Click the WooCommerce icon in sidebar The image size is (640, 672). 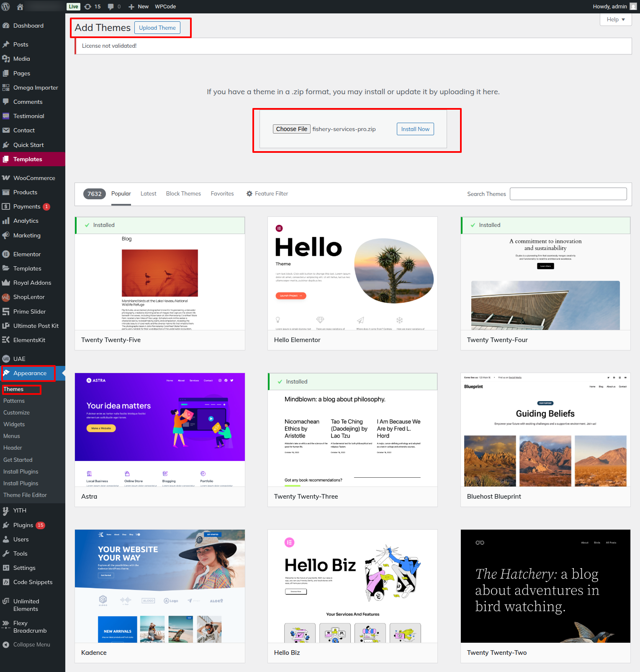coord(6,178)
